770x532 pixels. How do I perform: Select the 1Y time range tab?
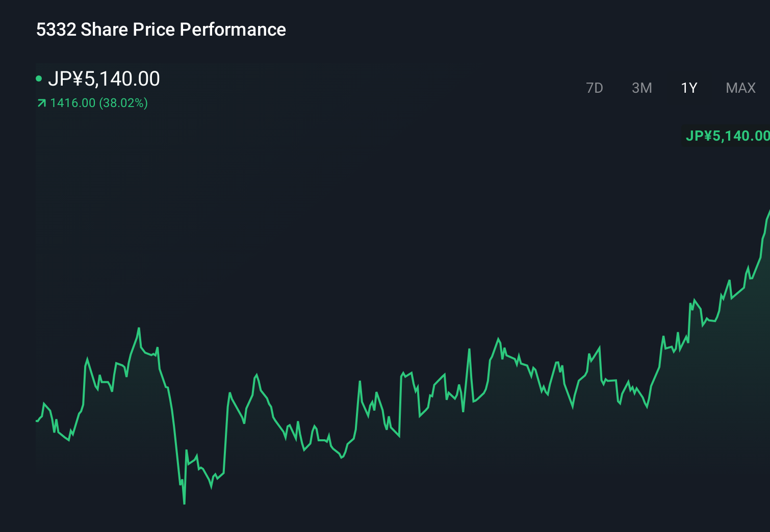pos(689,88)
